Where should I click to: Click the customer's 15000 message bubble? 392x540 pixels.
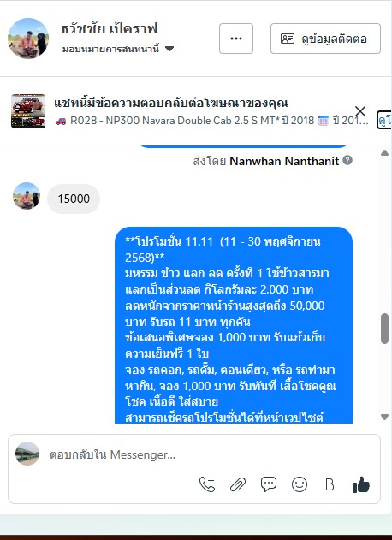coord(74,199)
